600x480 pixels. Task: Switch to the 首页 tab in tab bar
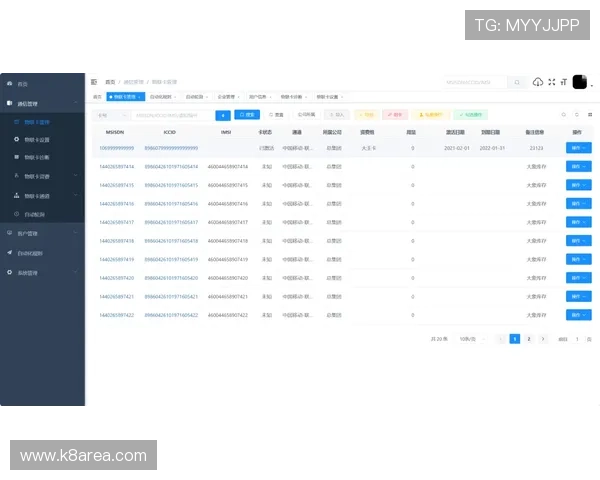[x=97, y=97]
